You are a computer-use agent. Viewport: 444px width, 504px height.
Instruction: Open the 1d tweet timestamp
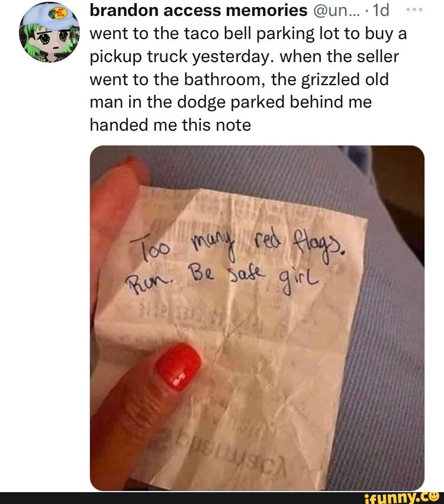tap(381, 11)
